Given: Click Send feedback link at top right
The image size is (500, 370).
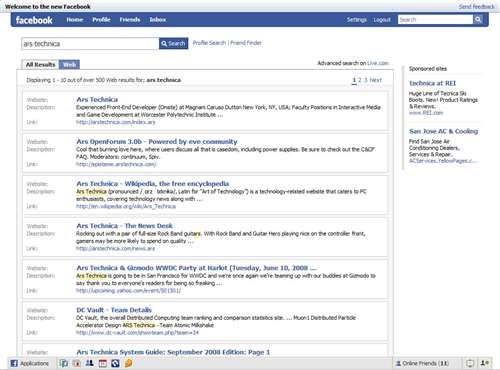Looking at the screenshot, I should click(477, 7).
